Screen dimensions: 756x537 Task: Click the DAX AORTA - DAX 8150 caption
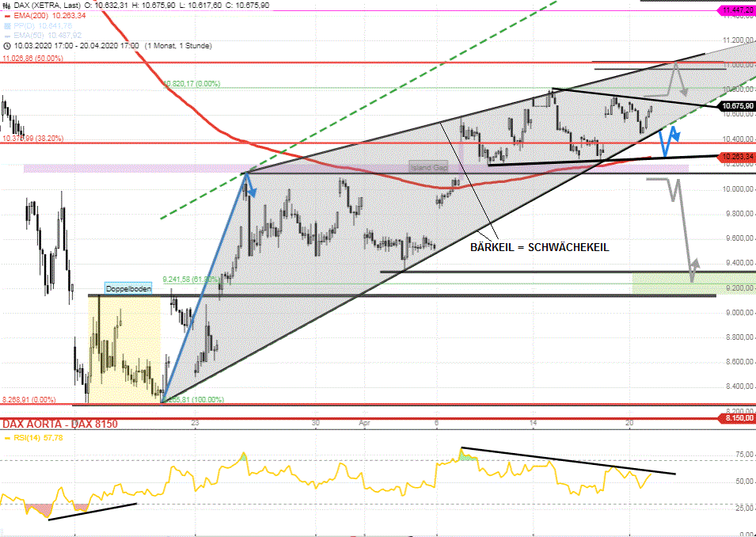[60, 424]
